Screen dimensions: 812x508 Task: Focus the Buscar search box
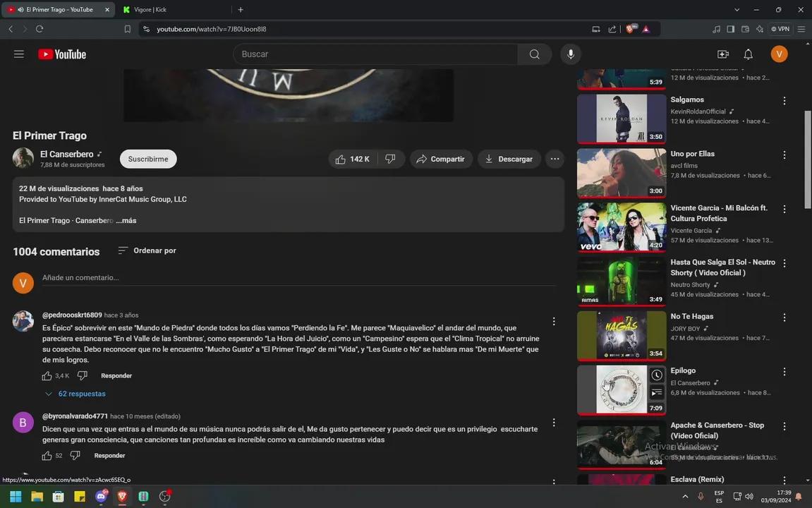coord(377,54)
